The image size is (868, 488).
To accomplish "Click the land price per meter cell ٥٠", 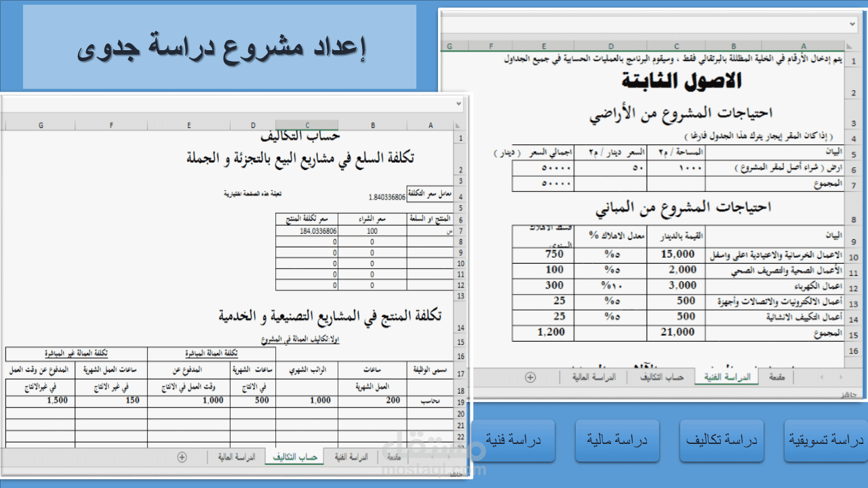I will [x=610, y=168].
